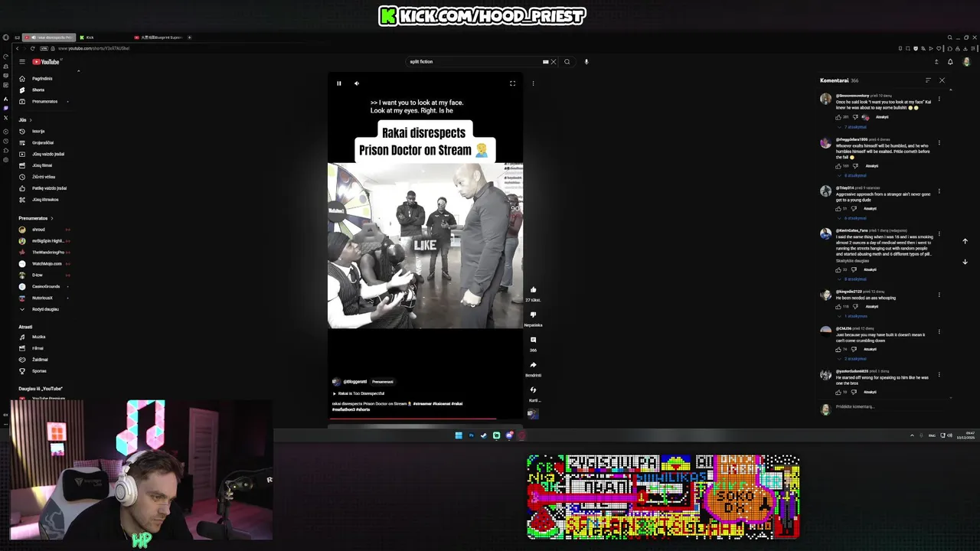Open the @Bloggerstl channel link
The image size is (980, 551).
[355, 382]
